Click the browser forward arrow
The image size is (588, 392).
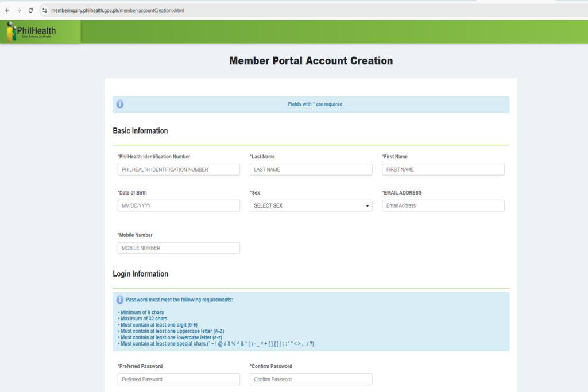19,10
